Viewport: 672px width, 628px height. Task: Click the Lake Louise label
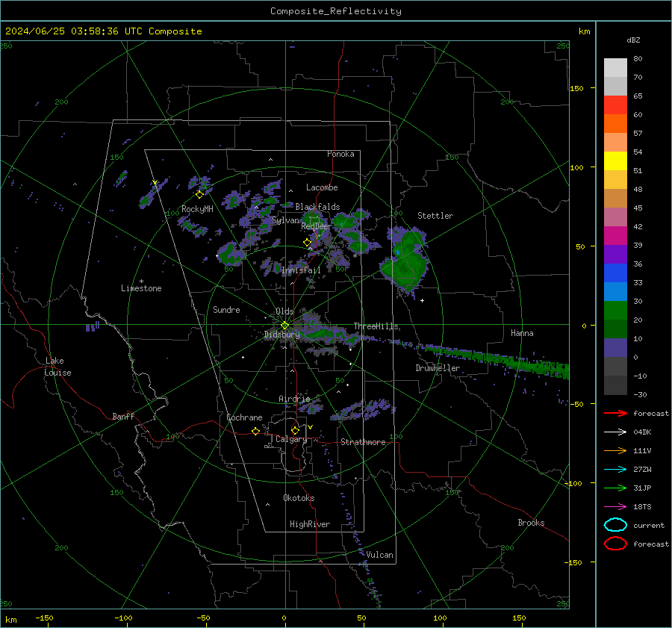(x=57, y=367)
